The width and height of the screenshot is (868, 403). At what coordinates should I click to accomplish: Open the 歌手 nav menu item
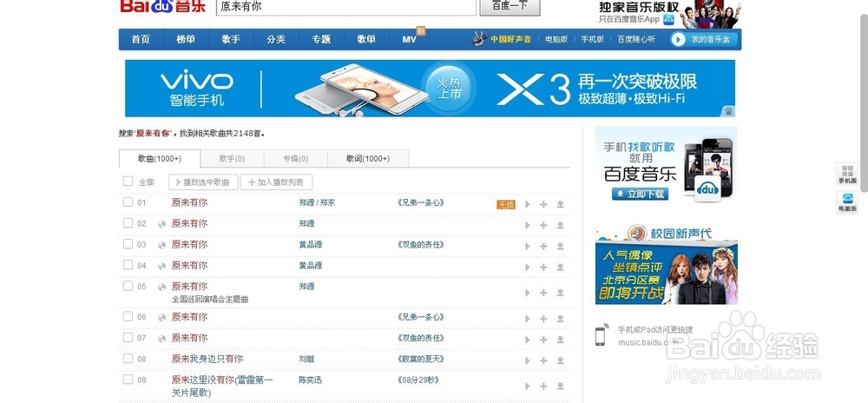(231, 39)
